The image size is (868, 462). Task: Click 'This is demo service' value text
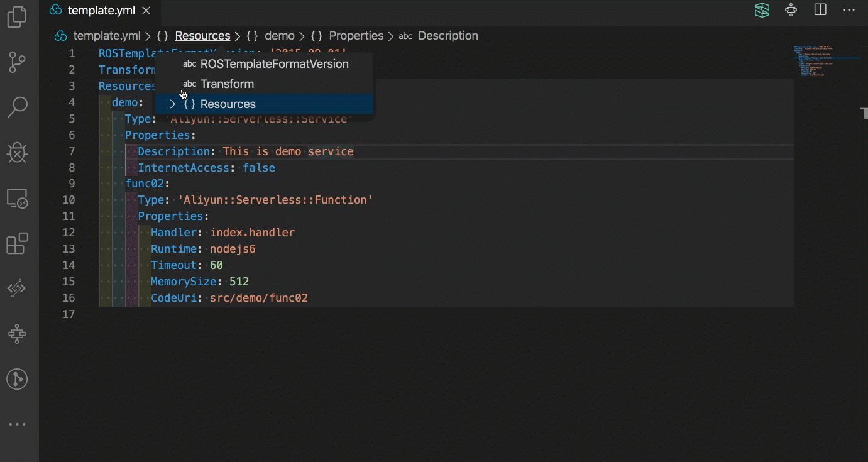click(288, 151)
